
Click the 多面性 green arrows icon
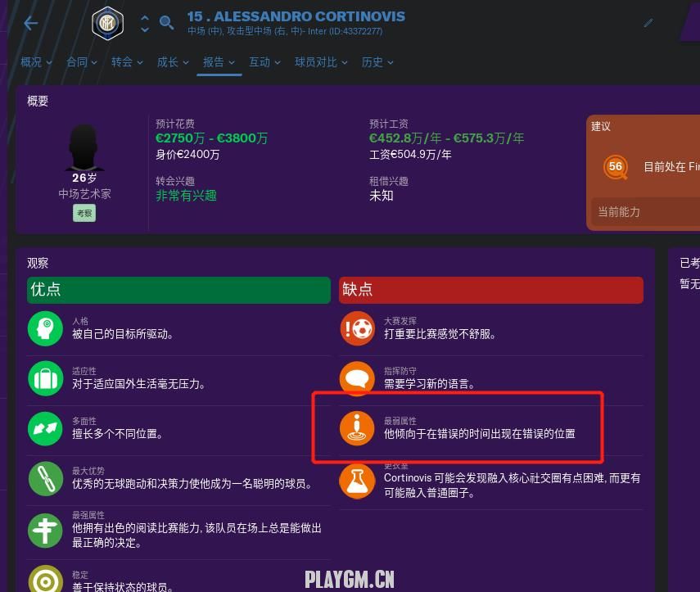pyautogui.click(x=45, y=428)
